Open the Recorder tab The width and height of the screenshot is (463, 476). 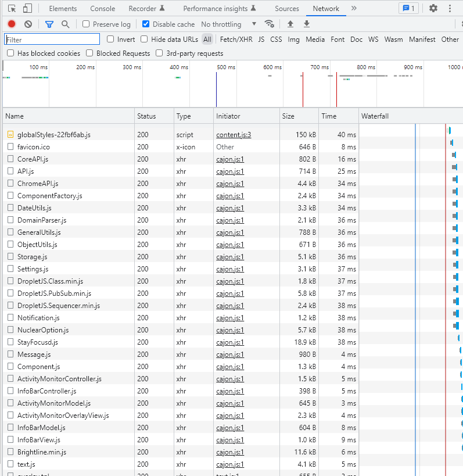coord(147,9)
